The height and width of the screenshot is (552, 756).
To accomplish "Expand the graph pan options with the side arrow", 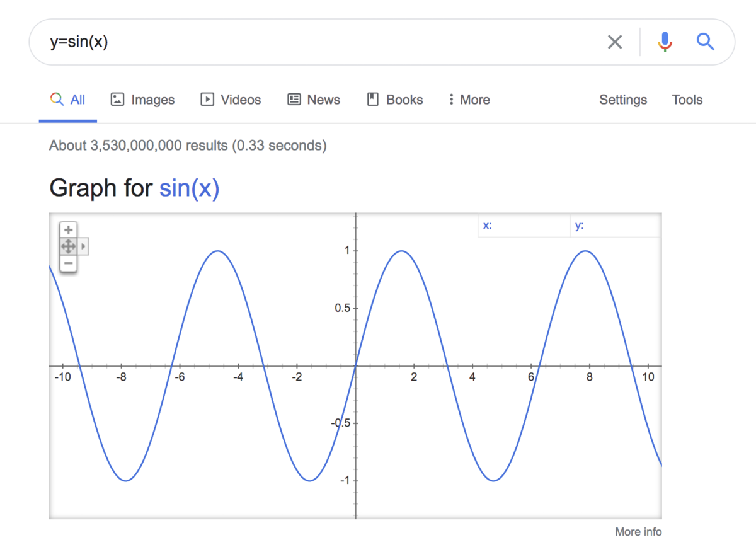I will [x=83, y=246].
